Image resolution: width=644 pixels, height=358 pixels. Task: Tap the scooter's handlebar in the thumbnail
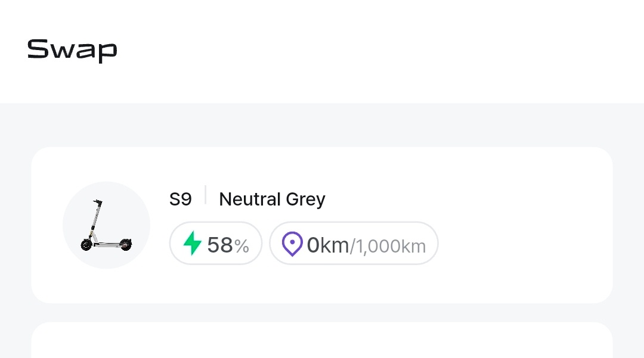(x=97, y=203)
